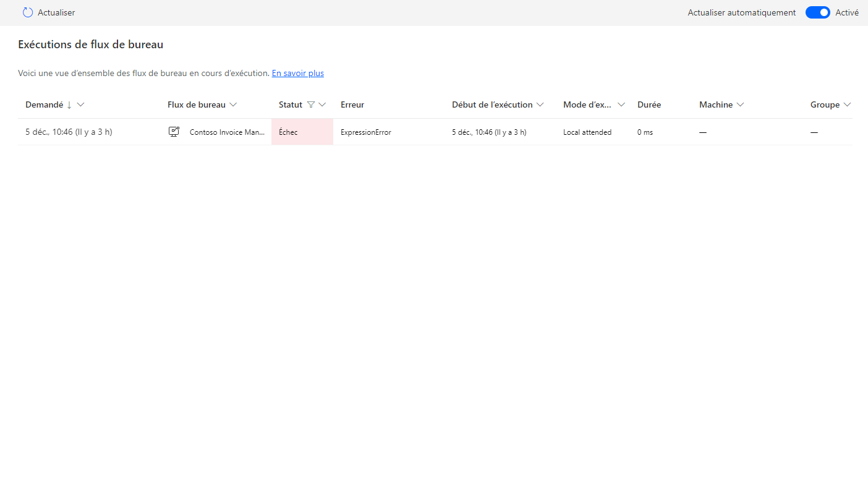Select the Échec status cell
868x478 pixels.
[x=302, y=132]
